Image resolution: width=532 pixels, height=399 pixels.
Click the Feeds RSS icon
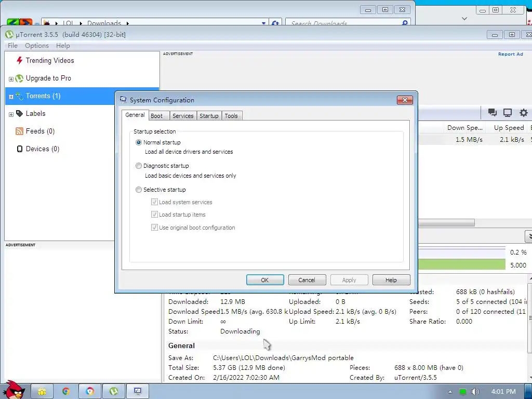point(19,131)
